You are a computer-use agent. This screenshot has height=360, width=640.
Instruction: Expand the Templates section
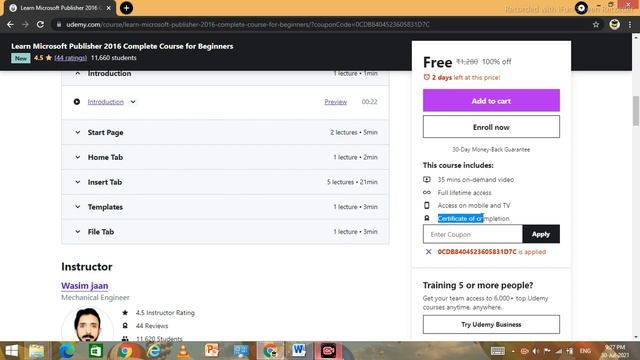tap(78, 207)
